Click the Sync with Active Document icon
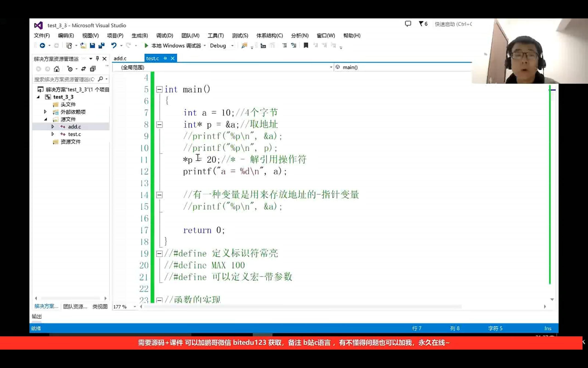The image size is (588, 368). (84, 69)
